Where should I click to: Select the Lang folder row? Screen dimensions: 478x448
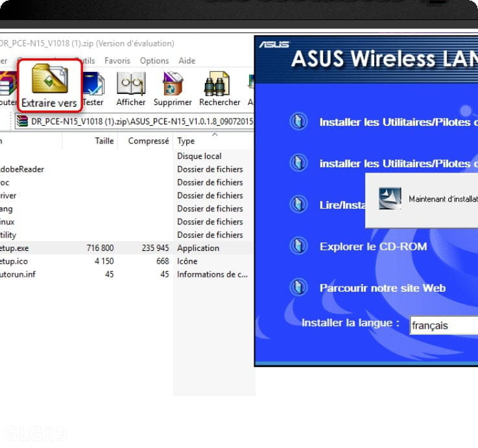click(127, 209)
